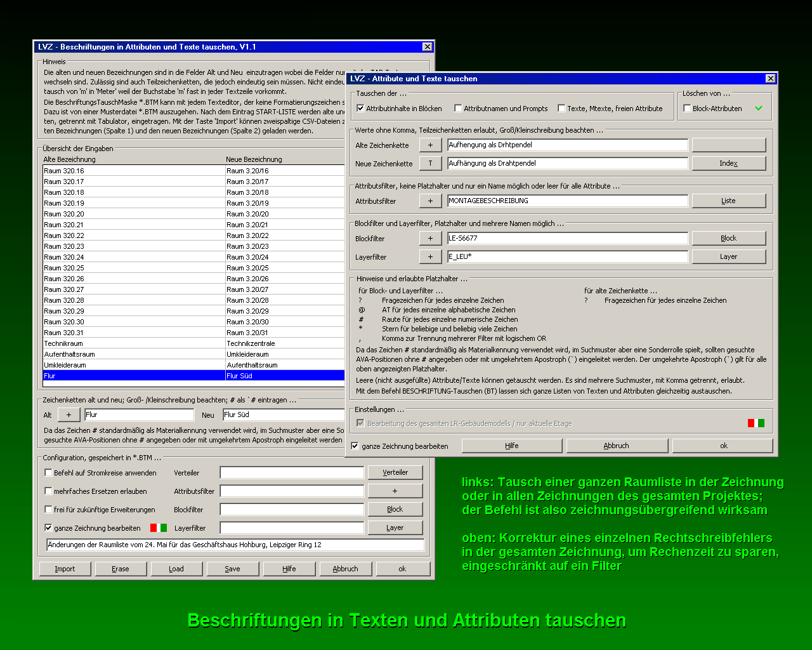The height and width of the screenshot is (650, 812).
Task: Toggle ganze Zeichnung bearbeiten in Beschriftungen dialog
Action: (48, 528)
